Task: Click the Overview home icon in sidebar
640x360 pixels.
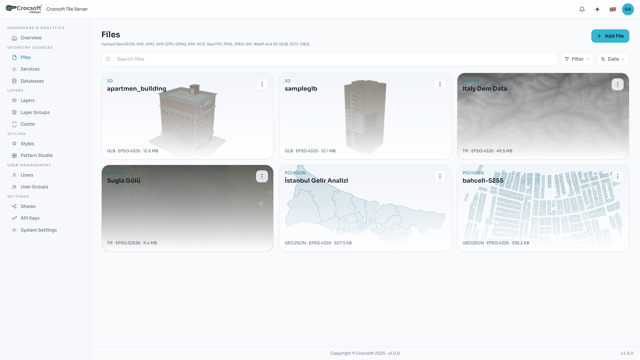Action: coord(14,38)
